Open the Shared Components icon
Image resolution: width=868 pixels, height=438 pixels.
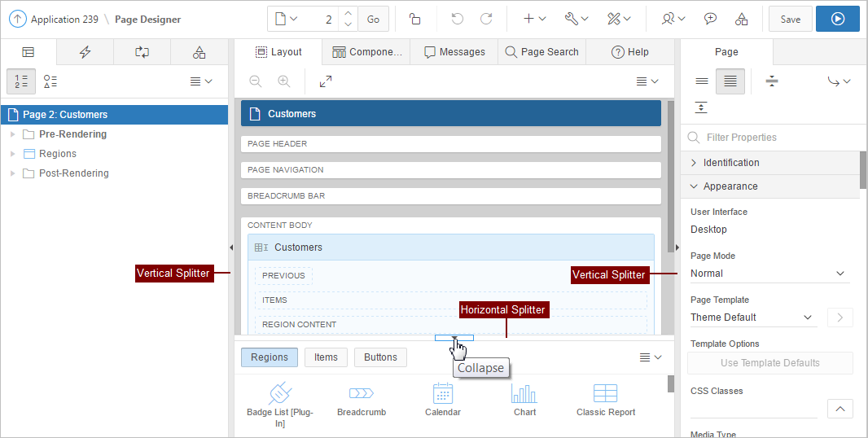(x=741, y=19)
